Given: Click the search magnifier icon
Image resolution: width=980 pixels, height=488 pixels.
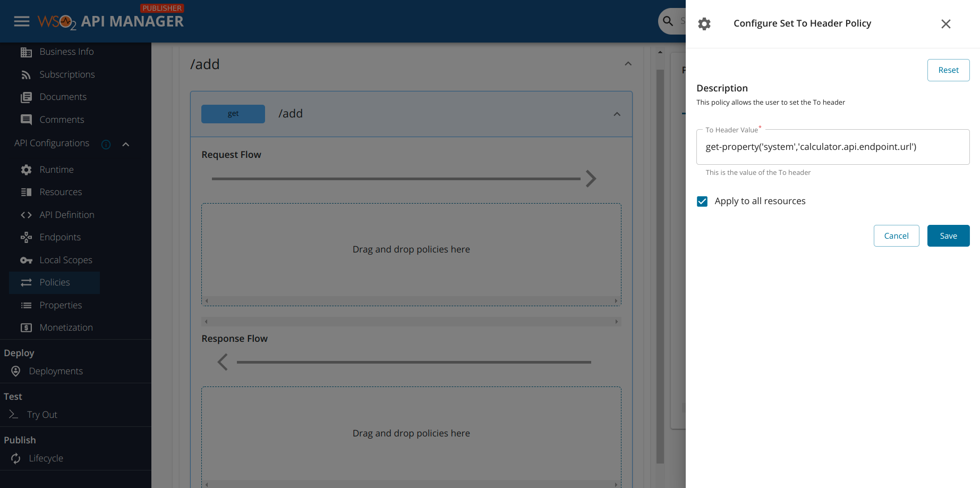Looking at the screenshot, I should (668, 21).
